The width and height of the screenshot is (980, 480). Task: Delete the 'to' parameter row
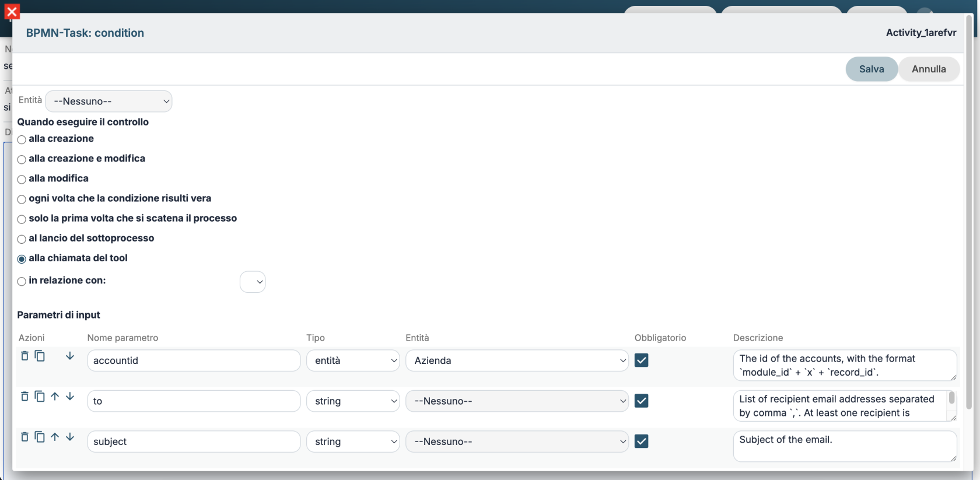pos(24,397)
